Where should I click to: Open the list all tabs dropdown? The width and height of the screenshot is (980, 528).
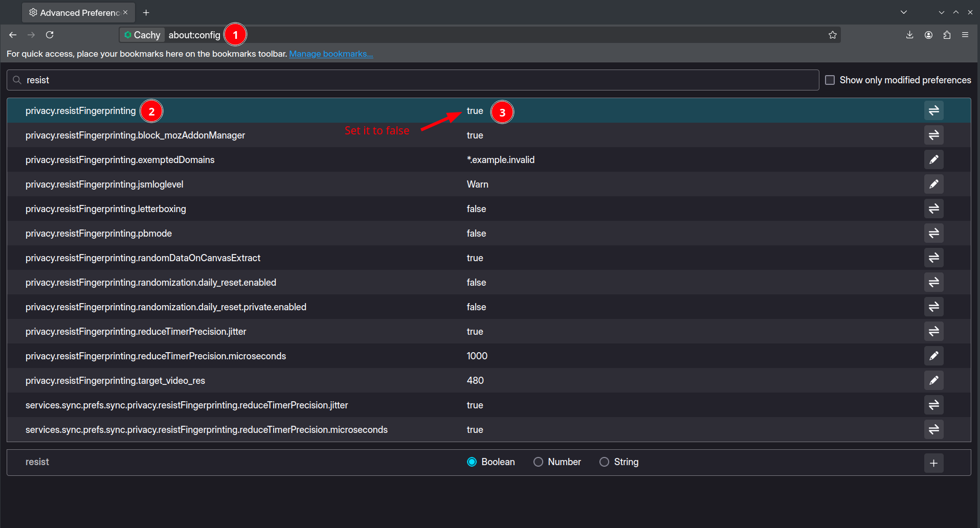coord(904,12)
